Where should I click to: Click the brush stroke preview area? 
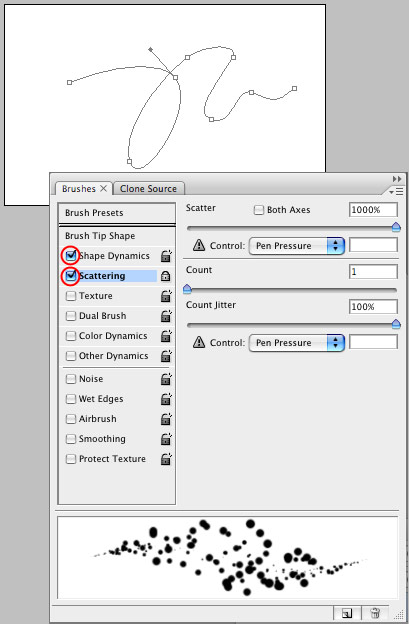tap(228, 557)
